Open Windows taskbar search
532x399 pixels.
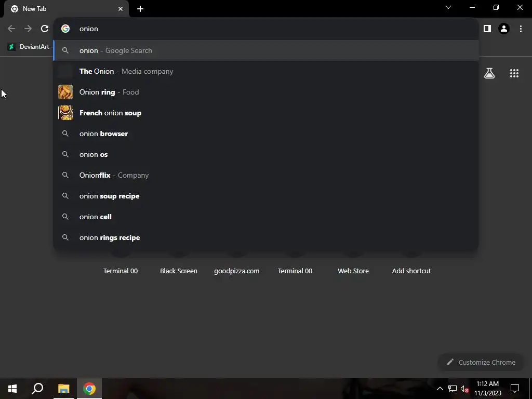point(37,389)
